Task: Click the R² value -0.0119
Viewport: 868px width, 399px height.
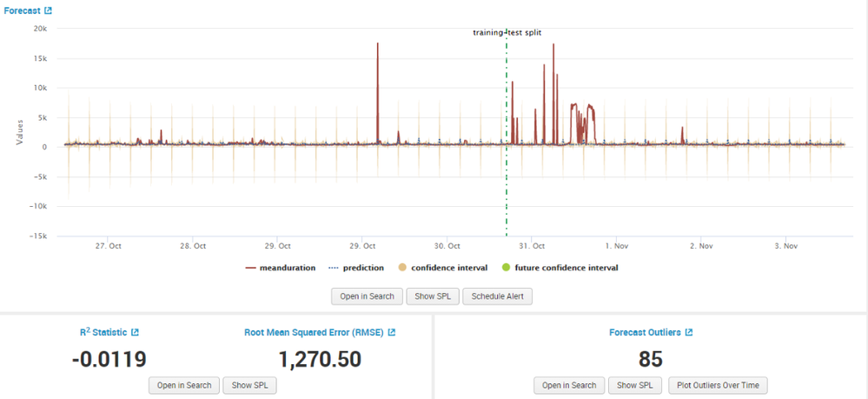Action: click(x=109, y=359)
